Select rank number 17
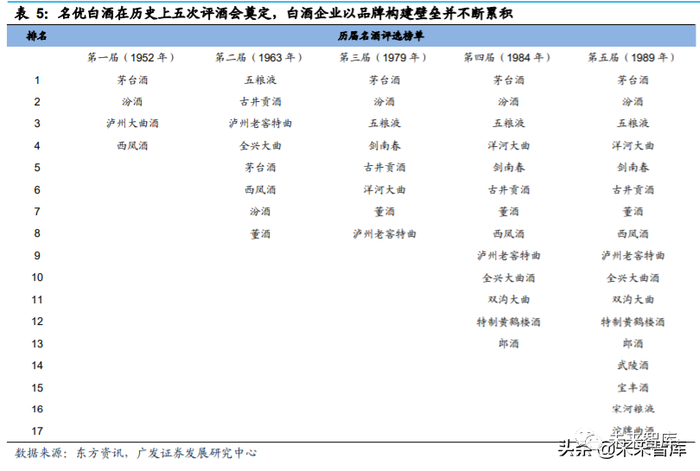The height and width of the screenshot is (471, 700). click(37, 431)
